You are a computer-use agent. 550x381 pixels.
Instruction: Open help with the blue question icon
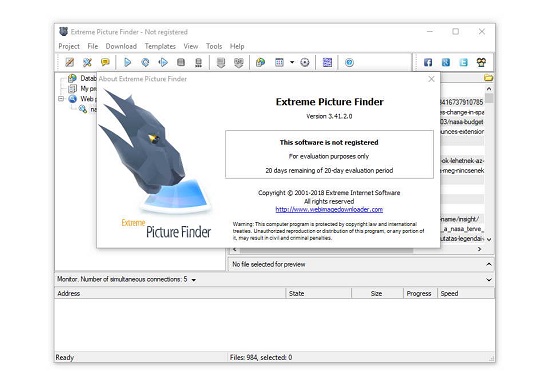pos(349,62)
